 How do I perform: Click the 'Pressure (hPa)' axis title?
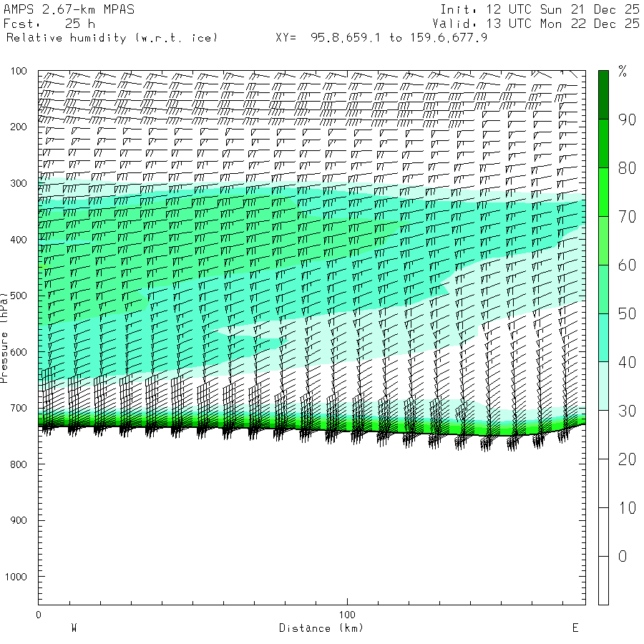click(x=4, y=338)
